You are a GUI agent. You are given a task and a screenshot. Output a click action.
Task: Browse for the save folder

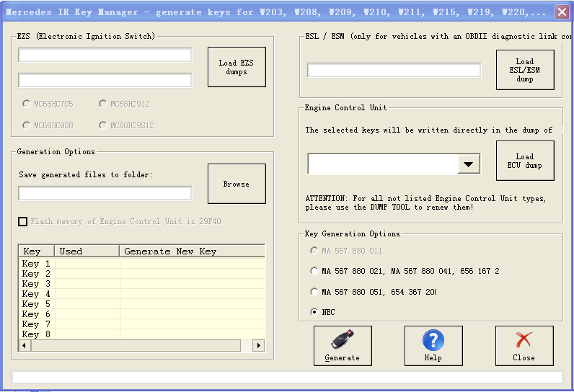237,184
